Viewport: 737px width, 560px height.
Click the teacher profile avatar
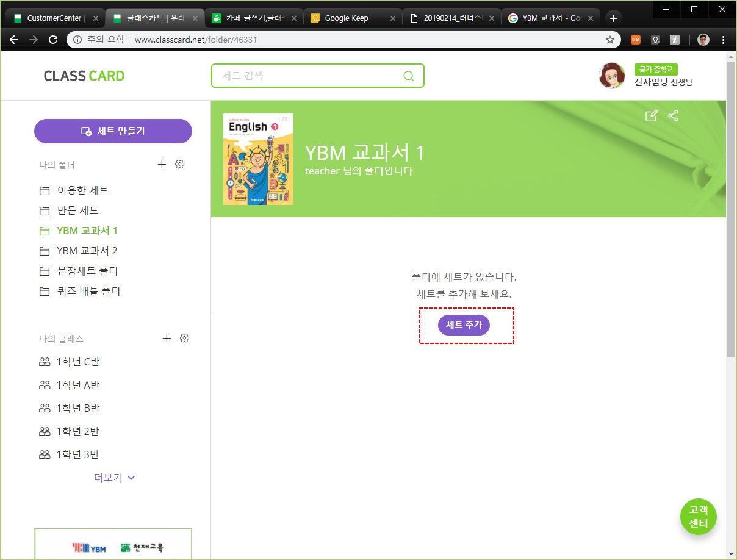click(x=612, y=76)
